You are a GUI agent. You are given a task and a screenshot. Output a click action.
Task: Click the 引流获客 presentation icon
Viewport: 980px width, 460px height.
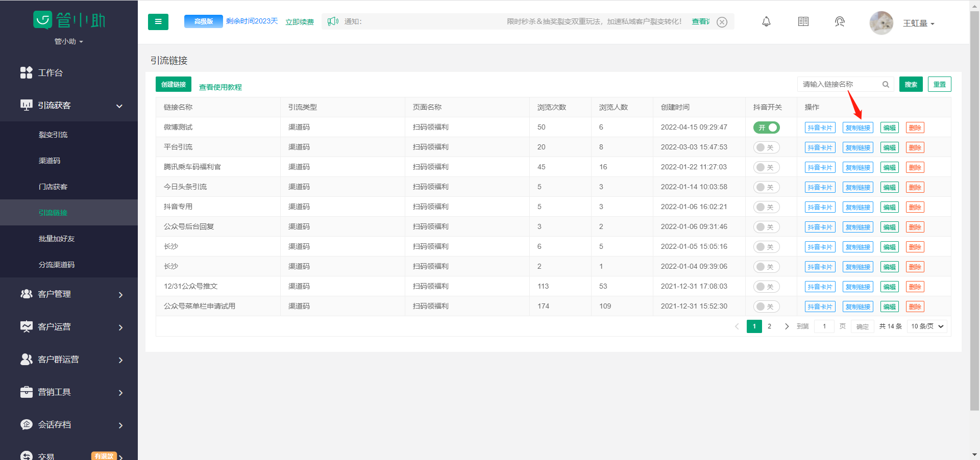tap(26, 105)
